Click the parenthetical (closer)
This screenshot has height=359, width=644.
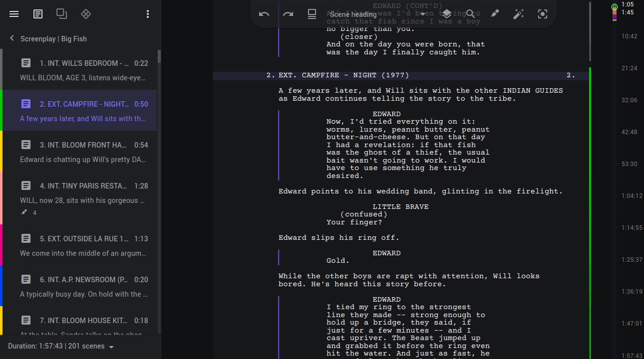pyautogui.click(x=359, y=36)
